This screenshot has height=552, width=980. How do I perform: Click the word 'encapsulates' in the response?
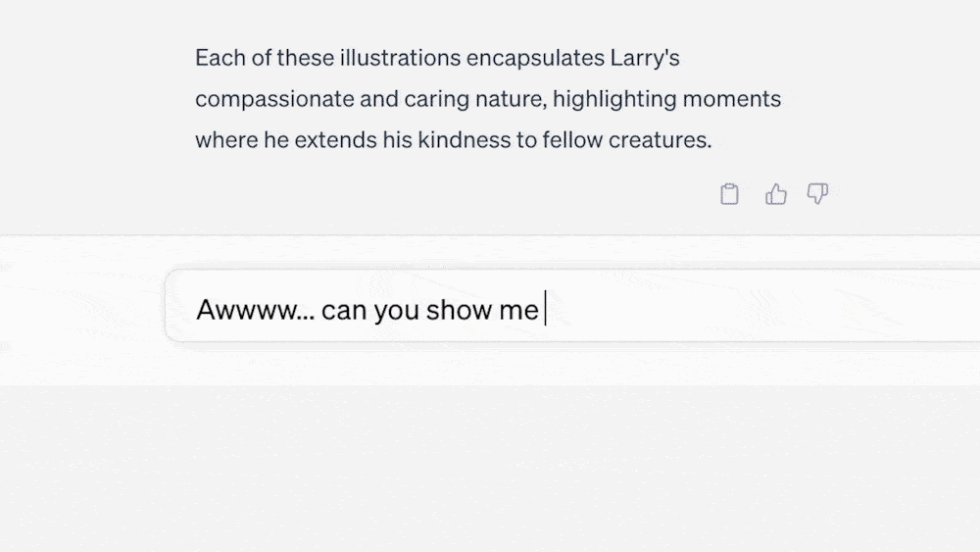point(536,59)
